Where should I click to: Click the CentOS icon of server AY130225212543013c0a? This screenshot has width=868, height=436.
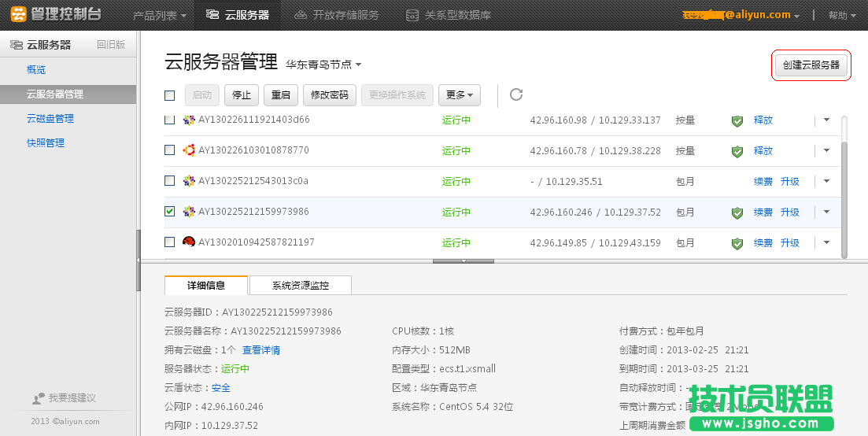[189, 181]
